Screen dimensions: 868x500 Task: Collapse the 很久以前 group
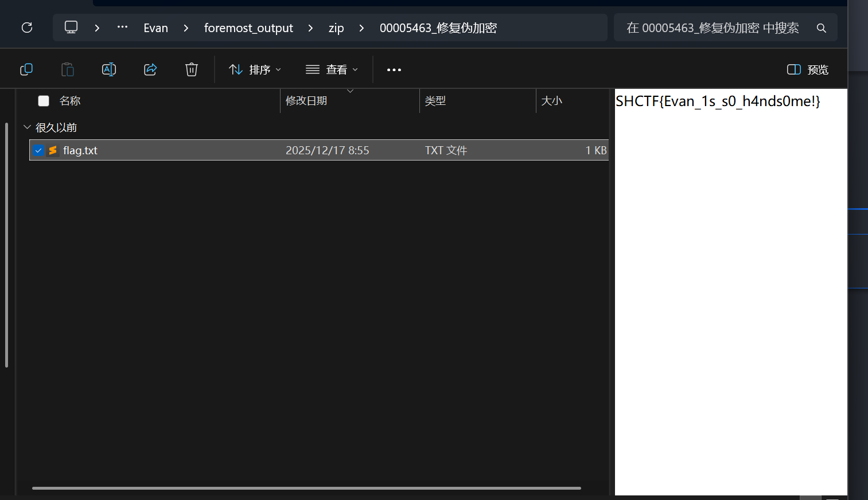[27, 127]
